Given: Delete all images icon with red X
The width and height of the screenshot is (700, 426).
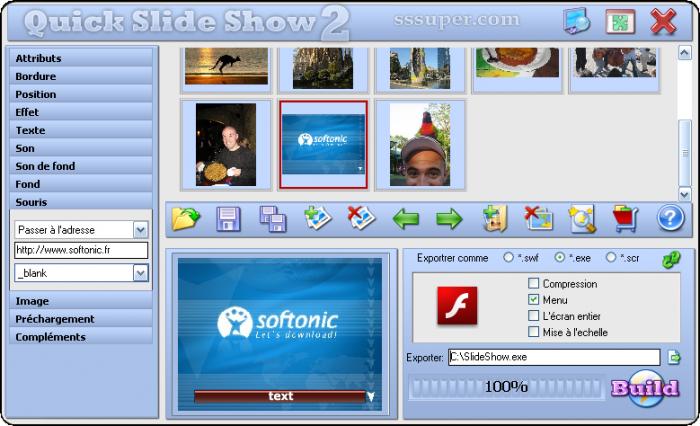Looking at the screenshot, I should click(538, 218).
